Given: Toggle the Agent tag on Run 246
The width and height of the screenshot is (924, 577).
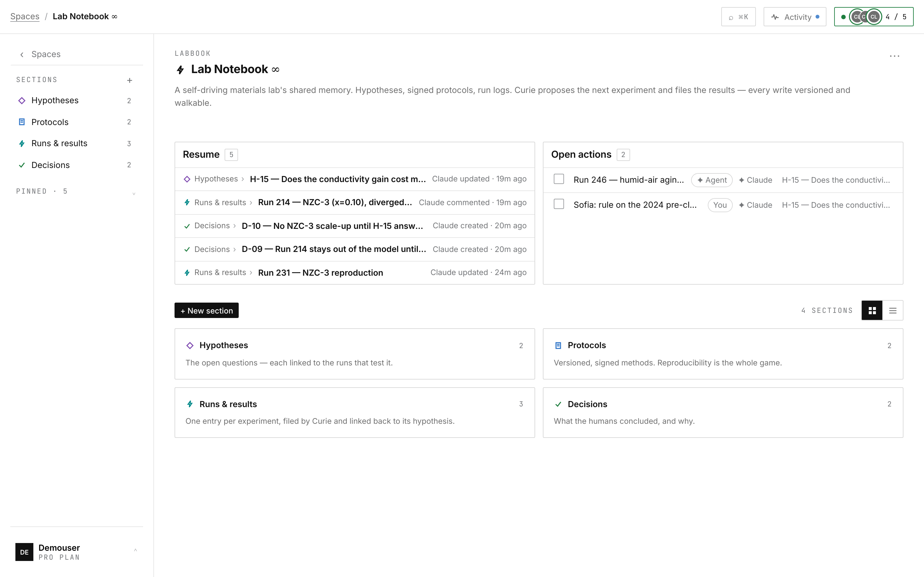Looking at the screenshot, I should tap(712, 180).
